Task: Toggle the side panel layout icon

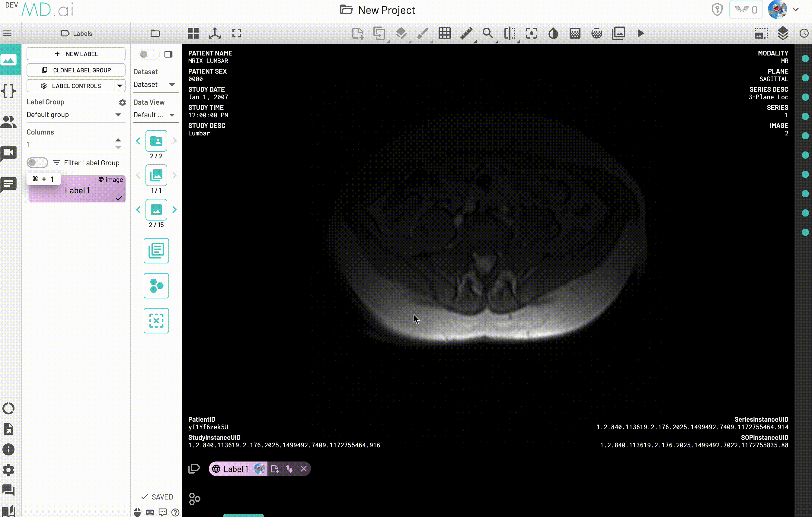Action: (168, 54)
